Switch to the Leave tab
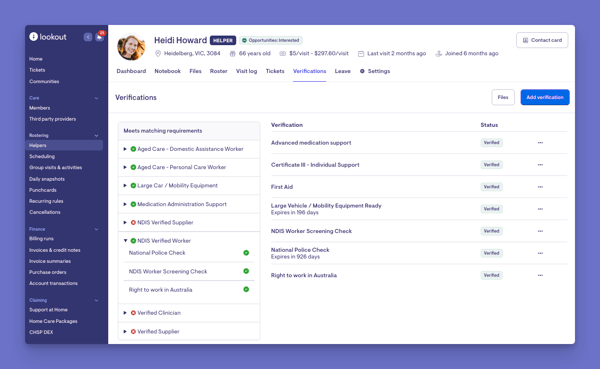 (342, 71)
